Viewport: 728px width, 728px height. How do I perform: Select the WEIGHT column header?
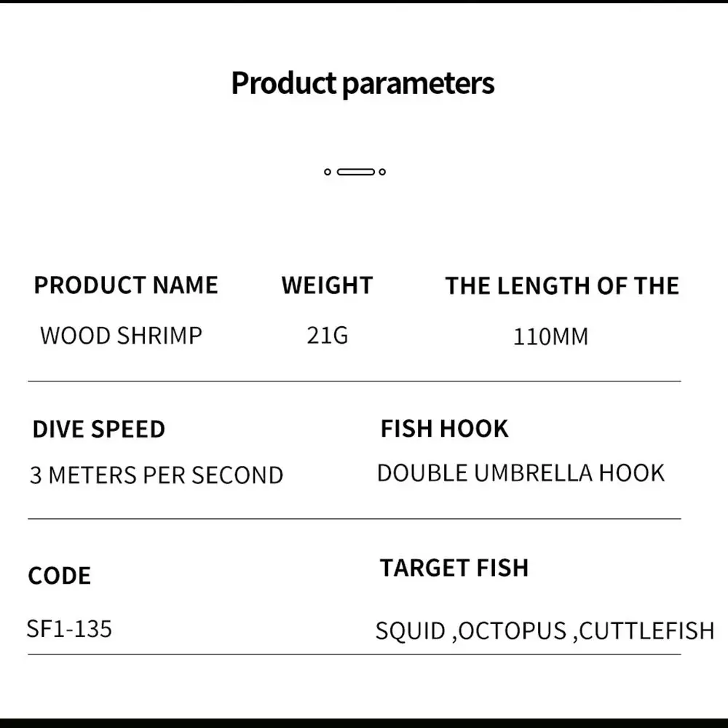[x=327, y=285]
